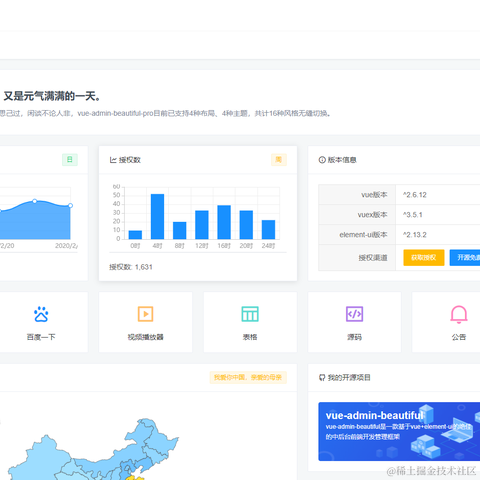Click the green 日 tag badge

(x=70, y=160)
